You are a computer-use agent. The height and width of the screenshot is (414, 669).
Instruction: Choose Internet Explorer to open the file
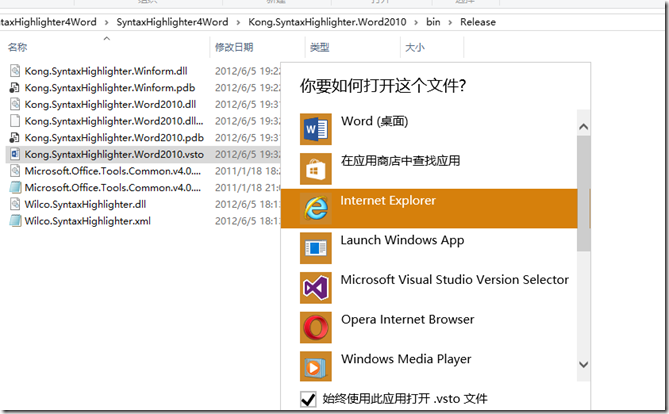429,208
